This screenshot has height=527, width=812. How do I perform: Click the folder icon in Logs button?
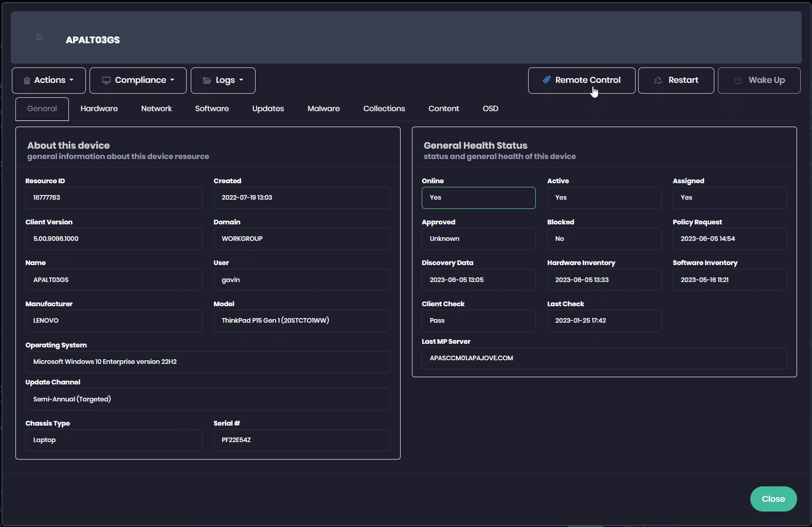[207, 80]
